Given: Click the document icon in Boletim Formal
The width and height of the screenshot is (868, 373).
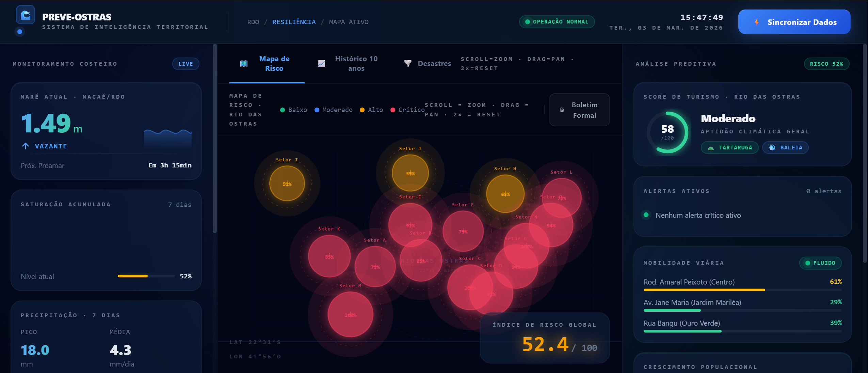Looking at the screenshot, I should [562, 110].
